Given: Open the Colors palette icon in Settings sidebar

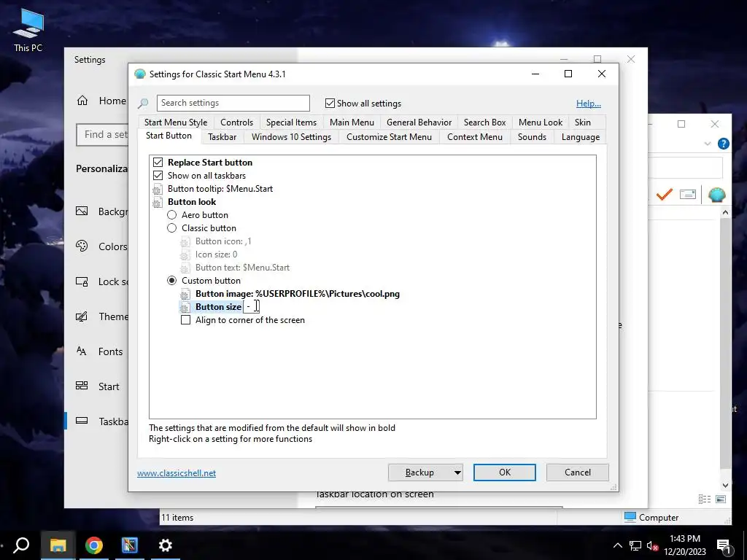Looking at the screenshot, I should 82,246.
